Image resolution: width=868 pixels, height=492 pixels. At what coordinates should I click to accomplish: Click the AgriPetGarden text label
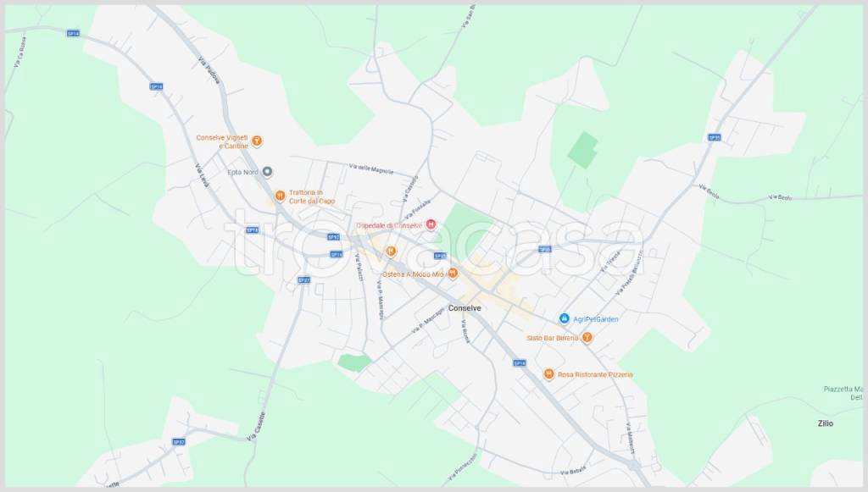[x=595, y=319]
